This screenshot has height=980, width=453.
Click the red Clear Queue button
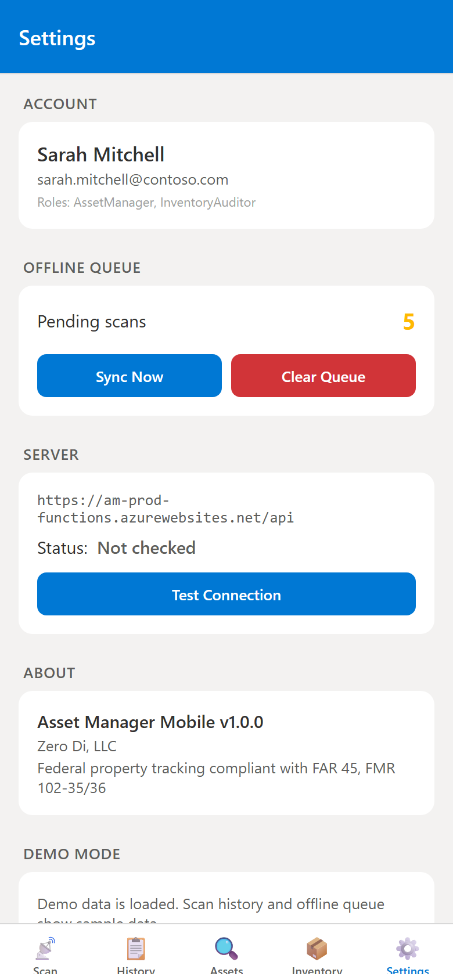323,376
